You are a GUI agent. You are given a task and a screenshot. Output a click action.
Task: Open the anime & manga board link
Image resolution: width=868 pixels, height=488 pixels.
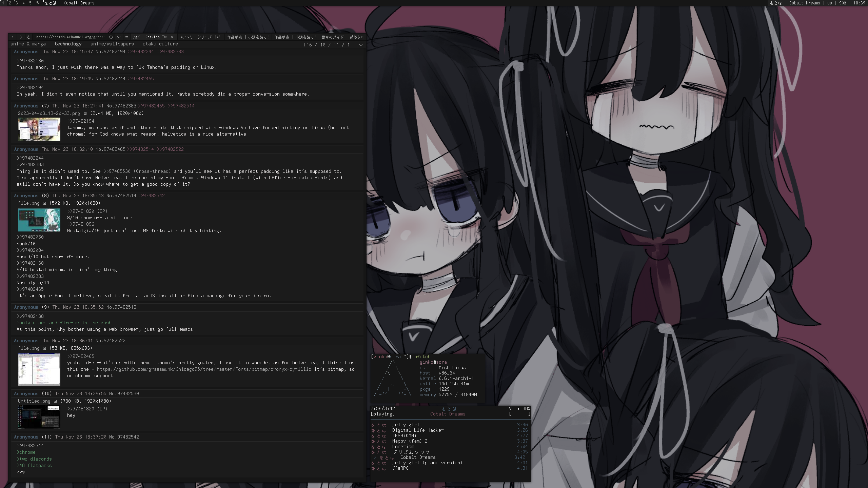tap(28, 44)
